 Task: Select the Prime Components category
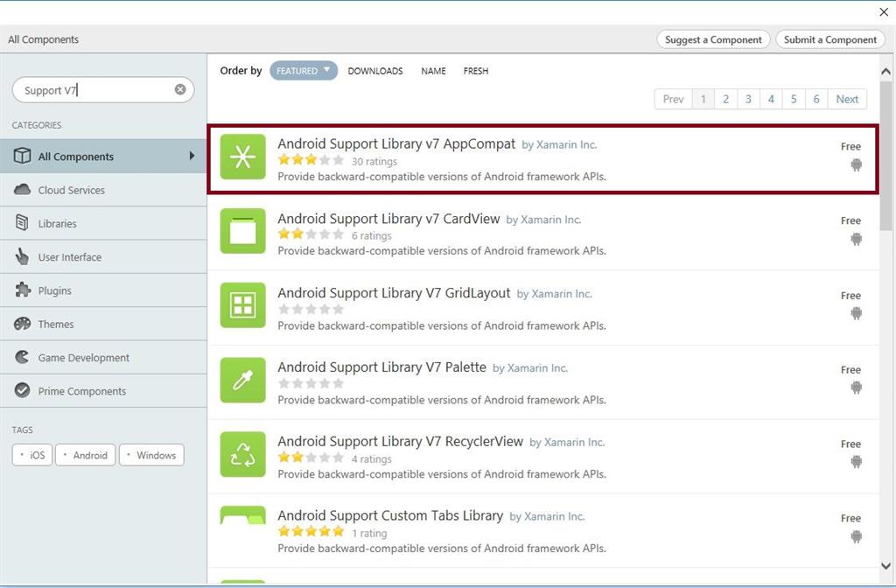(103, 391)
